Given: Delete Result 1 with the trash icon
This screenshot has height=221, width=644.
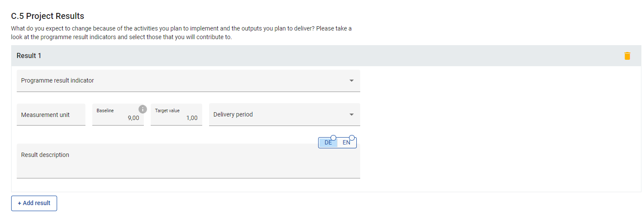Looking at the screenshot, I should (x=627, y=56).
